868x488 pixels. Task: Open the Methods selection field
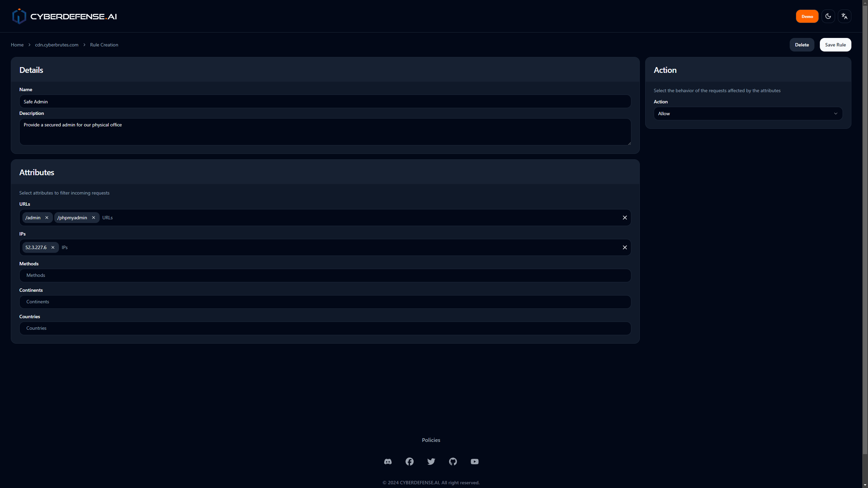pos(325,275)
